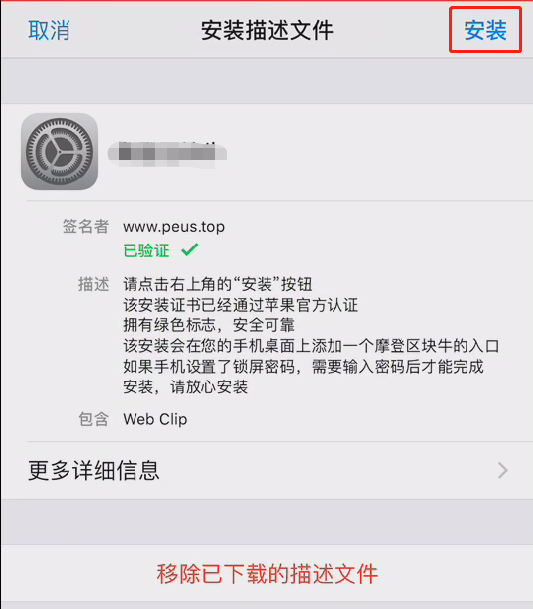Tap 移除已下载的描述文件 red link

tap(266, 574)
